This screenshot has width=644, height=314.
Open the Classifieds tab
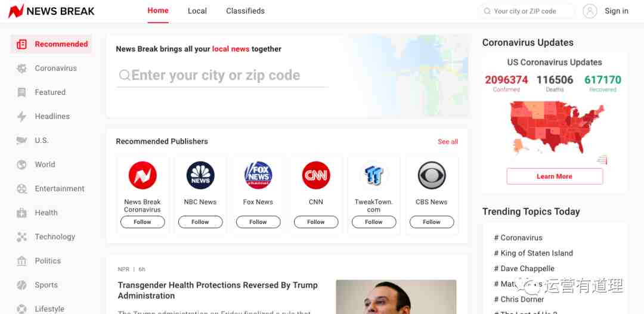[x=245, y=11]
